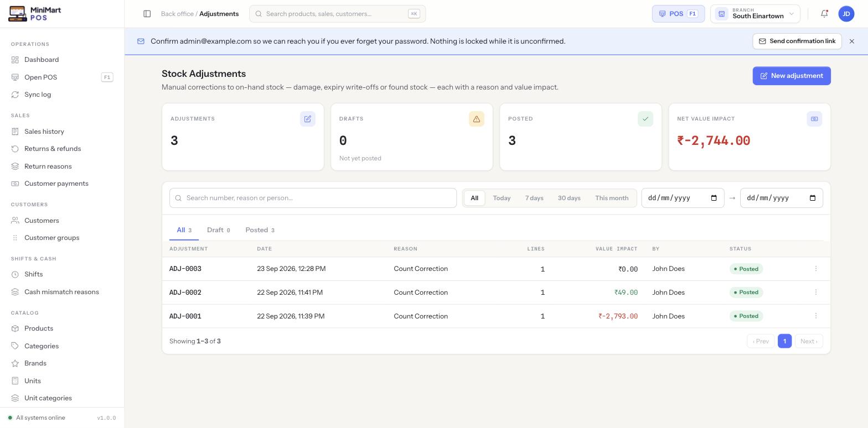Open the Brands page
Viewport: 868px width, 428px height.
point(62,363)
